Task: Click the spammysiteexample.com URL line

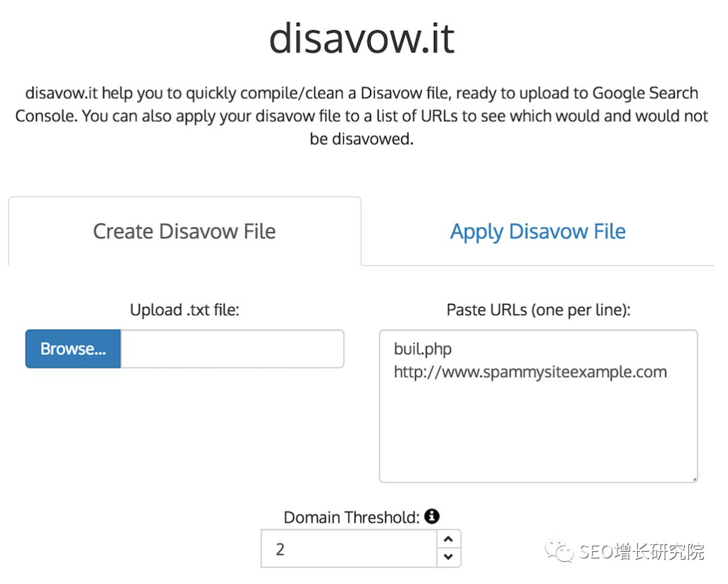Action: pos(530,372)
